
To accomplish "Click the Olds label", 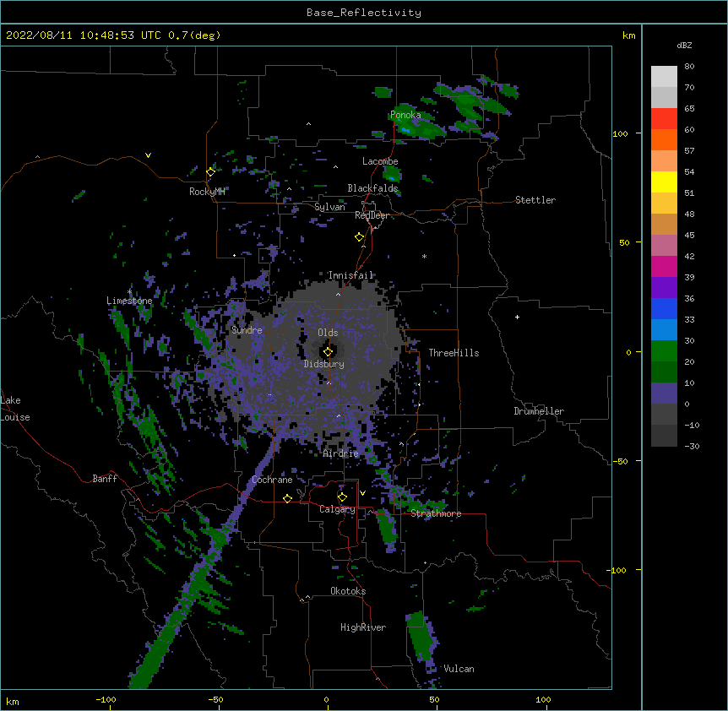I will [328, 333].
